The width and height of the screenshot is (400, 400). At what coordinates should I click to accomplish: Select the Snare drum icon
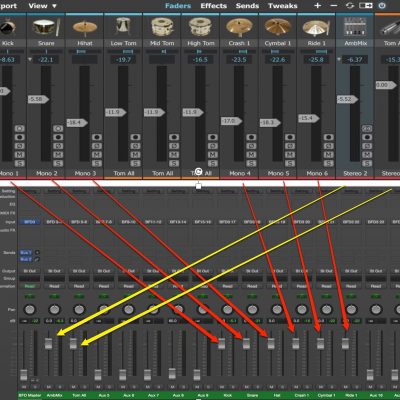click(46, 27)
